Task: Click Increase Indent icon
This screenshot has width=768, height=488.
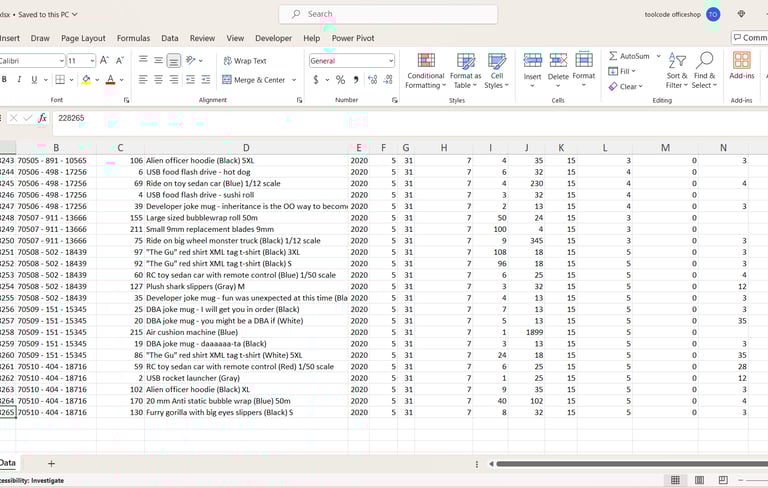Action: (206, 79)
